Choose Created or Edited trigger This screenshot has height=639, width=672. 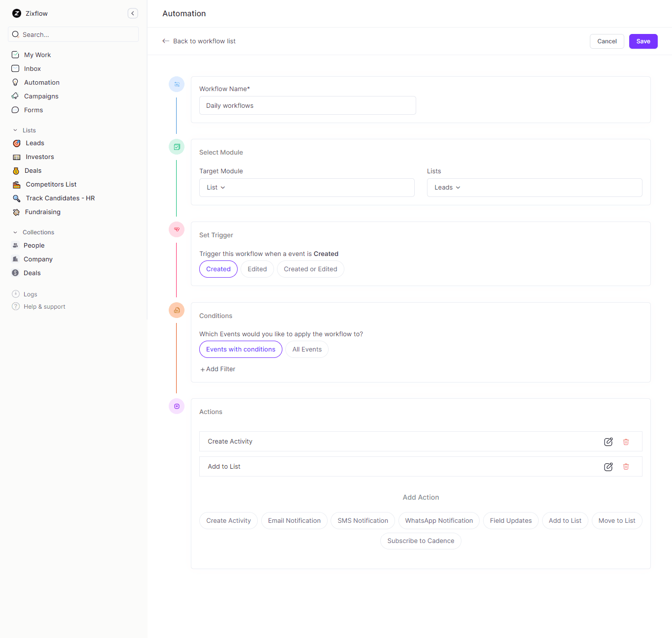click(310, 269)
